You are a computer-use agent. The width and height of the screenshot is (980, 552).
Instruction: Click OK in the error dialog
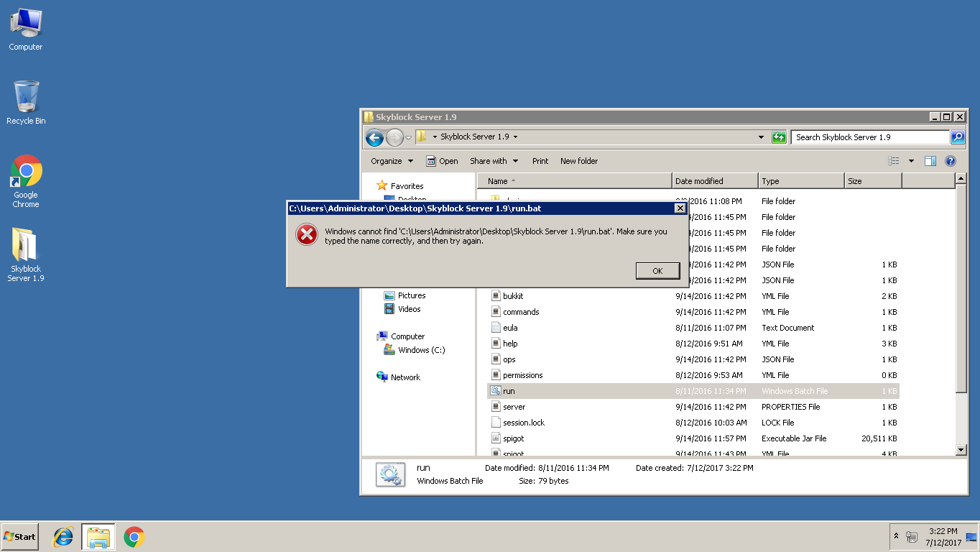click(x=657, y=271)
